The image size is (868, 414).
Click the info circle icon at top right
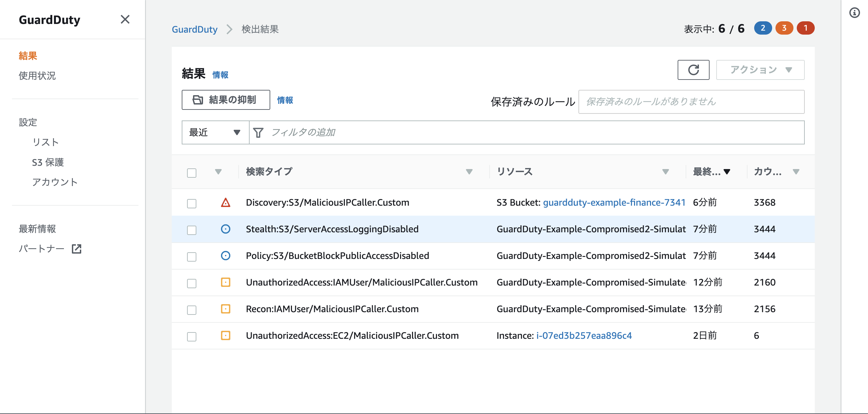tap(855, 13)
